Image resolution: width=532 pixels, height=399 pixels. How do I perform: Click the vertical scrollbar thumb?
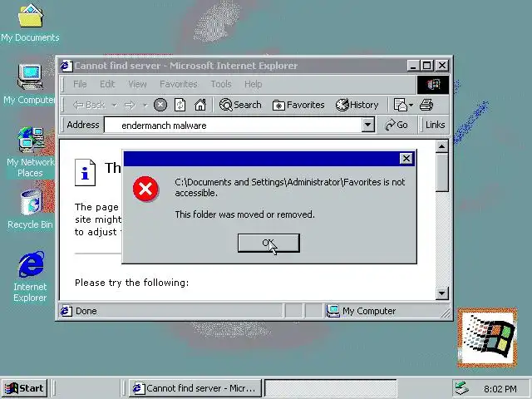point(441,172)
